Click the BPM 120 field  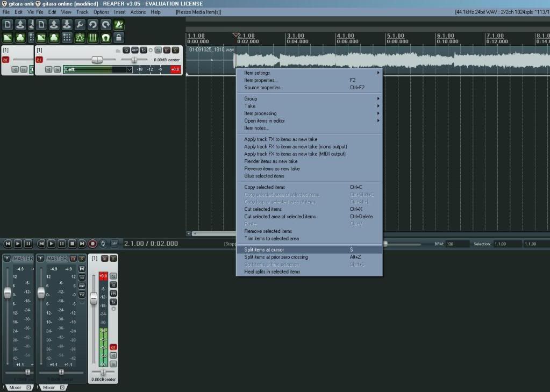tap(457, 244)
